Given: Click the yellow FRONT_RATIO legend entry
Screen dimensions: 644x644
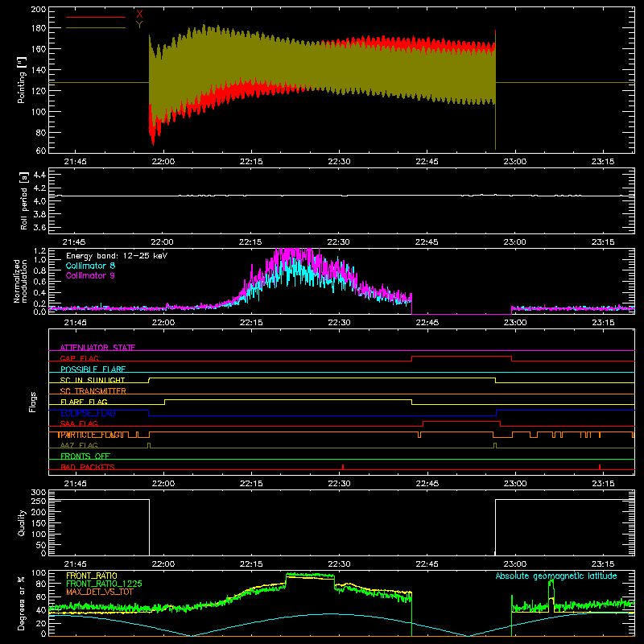Looking at the screenshot, I should click(x=92, y=576).
